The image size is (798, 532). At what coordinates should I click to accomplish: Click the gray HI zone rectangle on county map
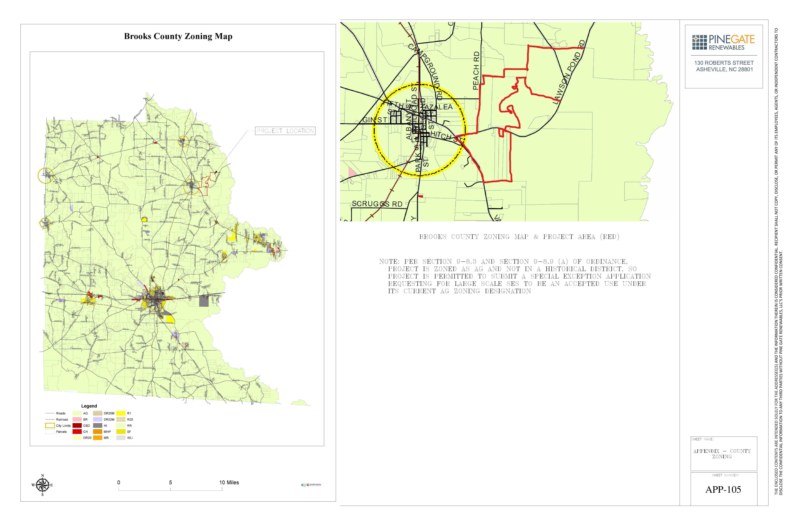tap(204, 301)
